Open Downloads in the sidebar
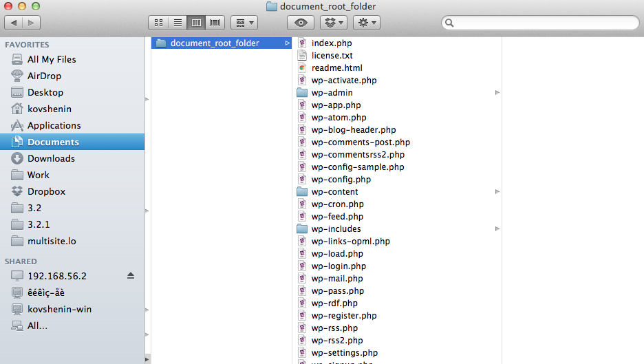Image resolution: width=644 pixels, height=364 pixels. point(72,158)
